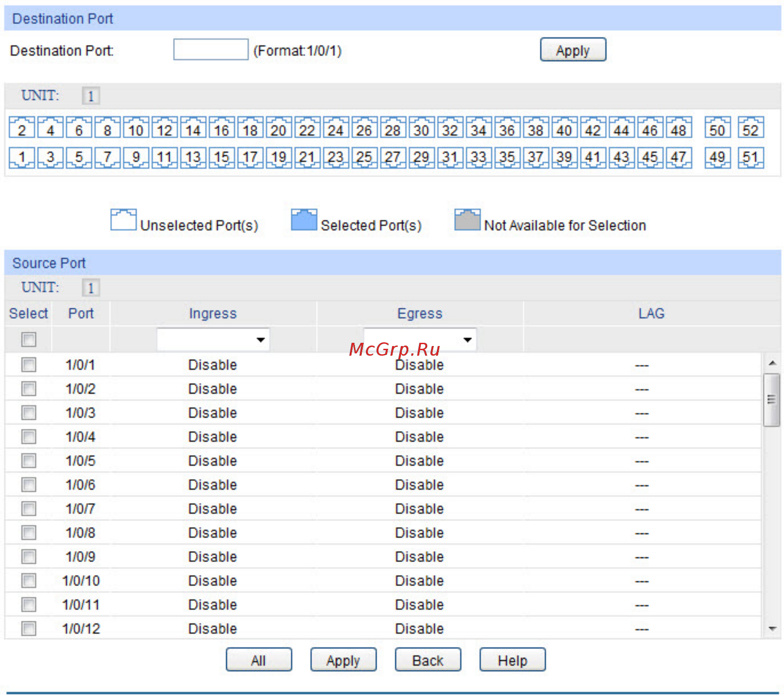Select port 43 icon in the port grid
This screenshot has height=698, width=784.
coord(622,158)
